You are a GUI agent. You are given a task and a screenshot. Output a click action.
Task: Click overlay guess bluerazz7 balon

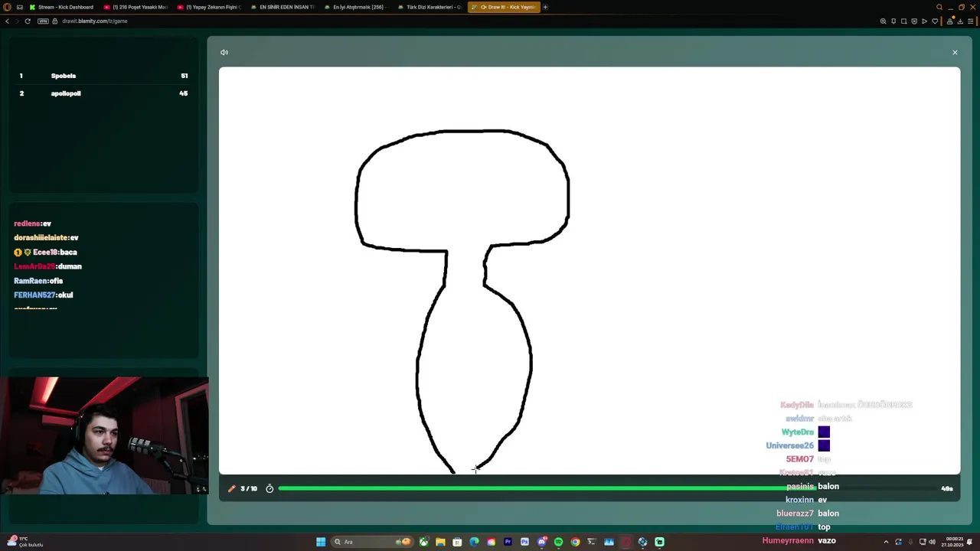(808, 514)
